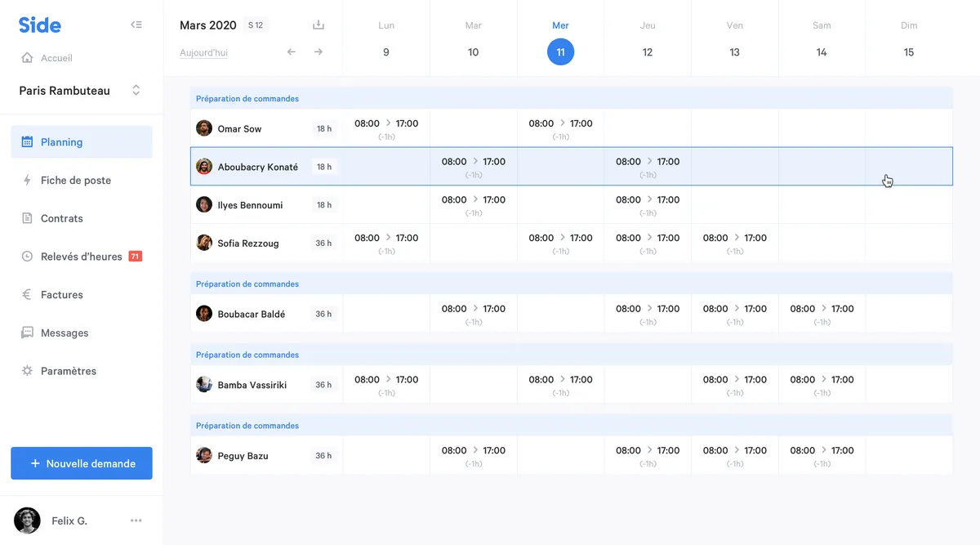
Task: Collapse the sidebar using the top icon
Action: pyautogui.click(x=136, y=25)
